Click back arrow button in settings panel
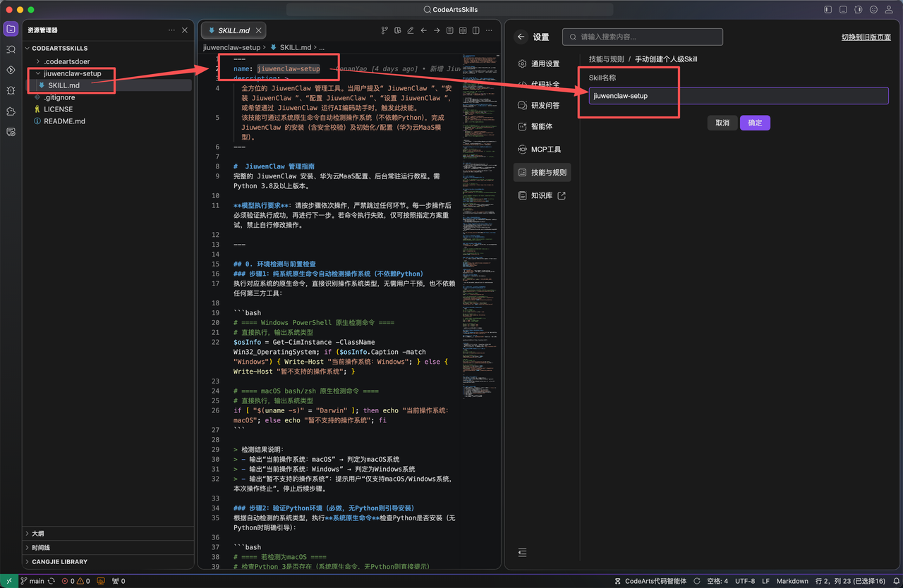 [x=521, y=37]
